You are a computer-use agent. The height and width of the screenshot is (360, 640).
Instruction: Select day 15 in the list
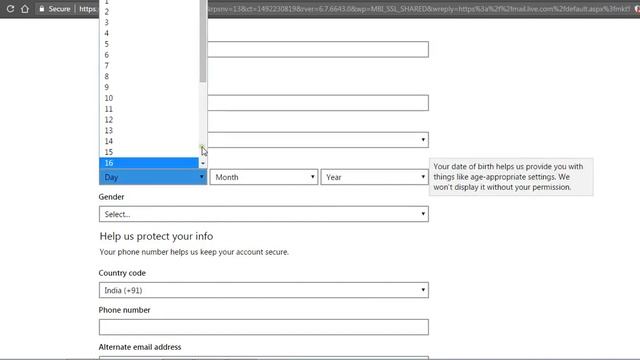pyautogui.click(x=149, y=152)
